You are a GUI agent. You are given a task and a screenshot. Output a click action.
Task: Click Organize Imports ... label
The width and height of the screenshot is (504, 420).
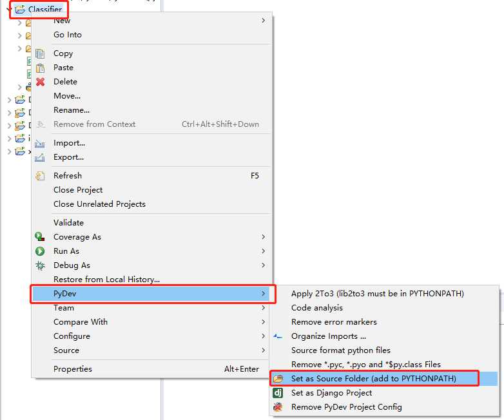pyautogui.click(x=329, y=336)
